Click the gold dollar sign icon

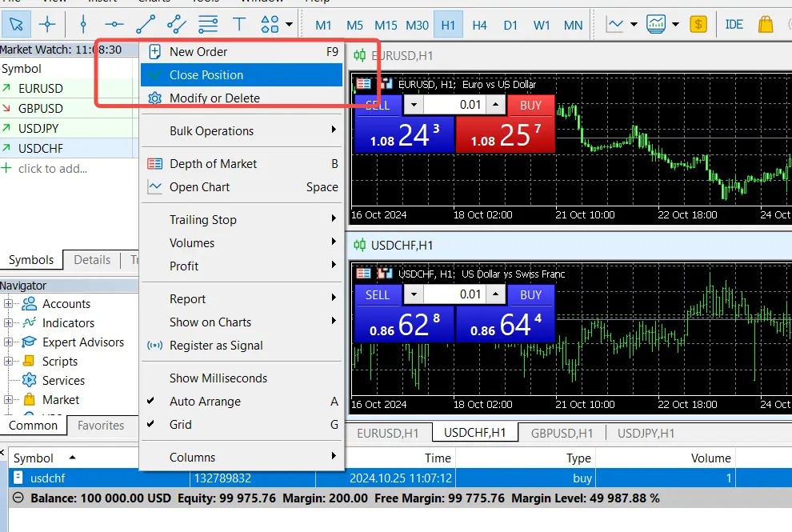point(698,24)
